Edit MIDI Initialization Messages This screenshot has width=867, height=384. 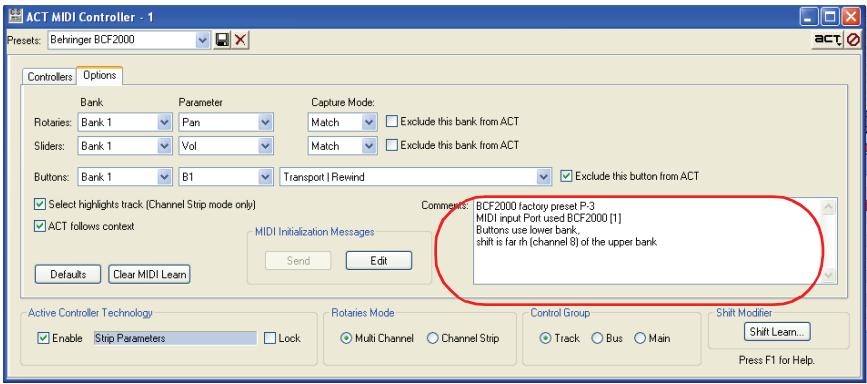tap(379, 261)
